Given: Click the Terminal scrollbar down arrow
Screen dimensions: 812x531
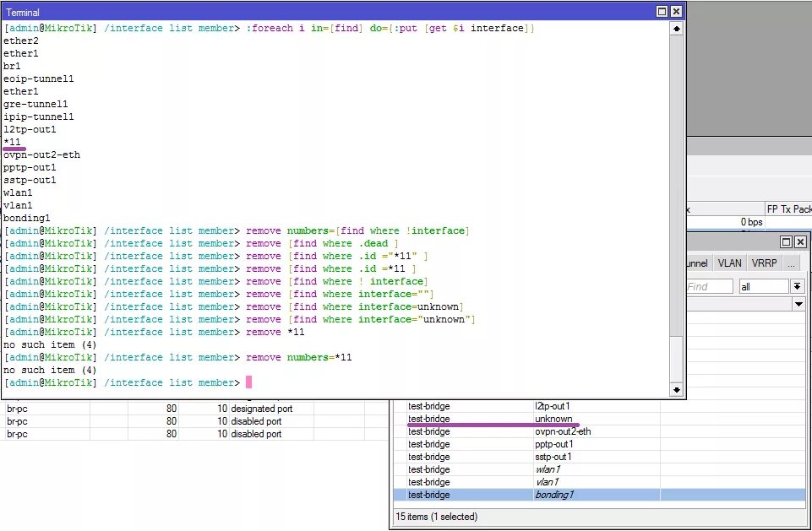Looking at the screenshot, I should (x=676, y=390).
